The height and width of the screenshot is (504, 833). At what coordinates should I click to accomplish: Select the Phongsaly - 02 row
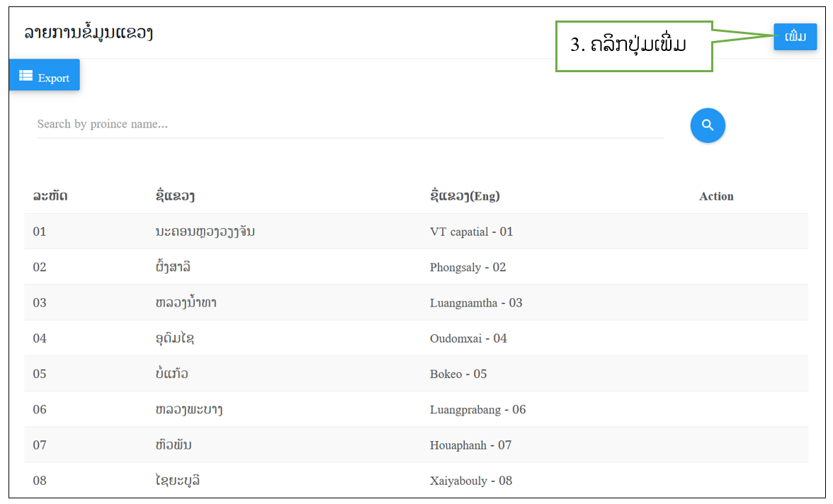point(467,268)
